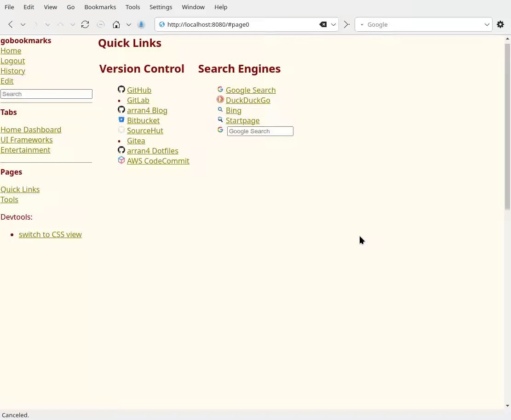Open the Startpage link
Viewport: 511px width, 420px height.
point(243,120)
